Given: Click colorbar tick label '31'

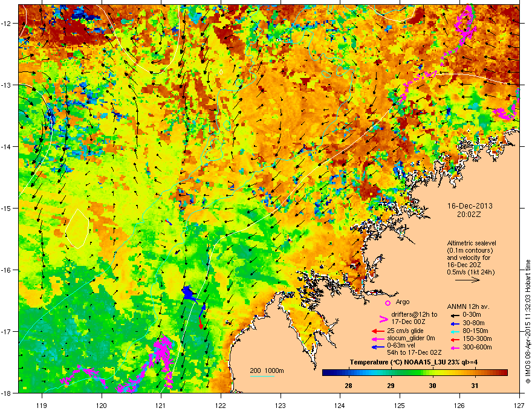Looking at the screenshot, I should 475,386.
